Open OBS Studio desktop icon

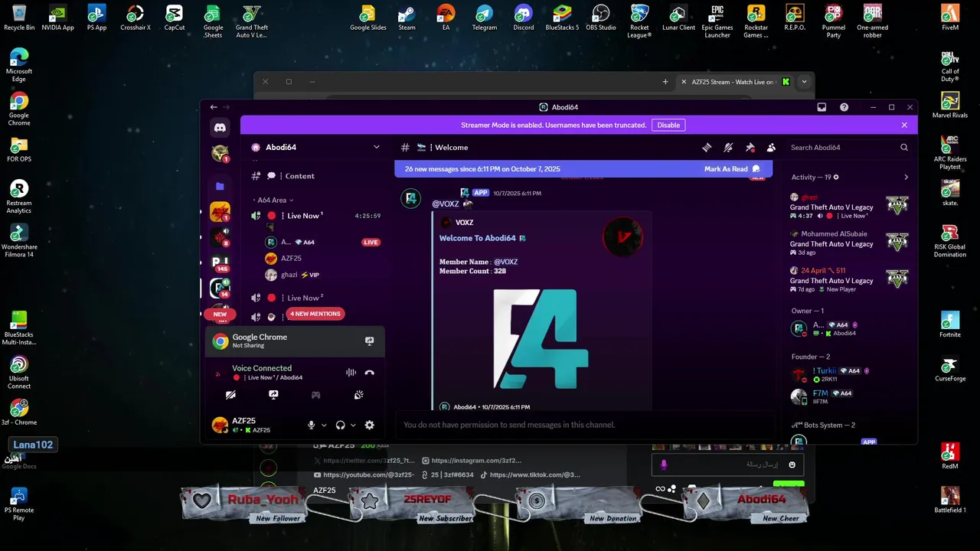[601, 18]
